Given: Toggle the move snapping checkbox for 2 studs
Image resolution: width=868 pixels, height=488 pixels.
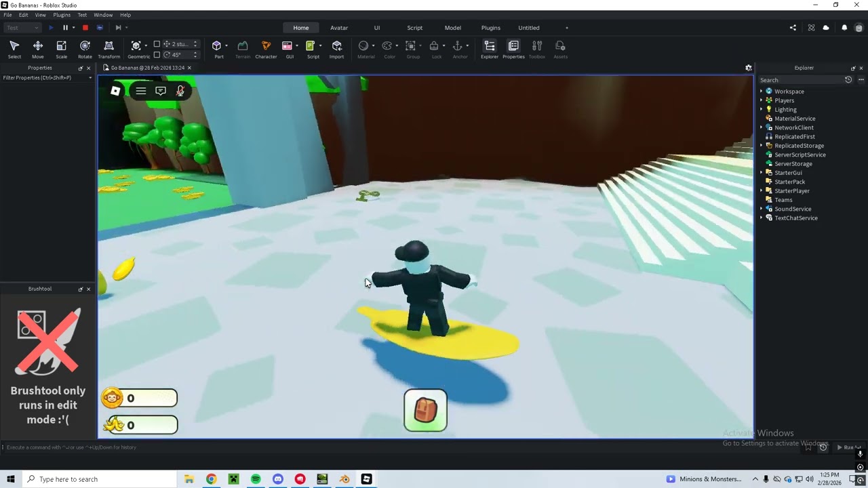Looking at the screenshot, I should coord(157,44).
